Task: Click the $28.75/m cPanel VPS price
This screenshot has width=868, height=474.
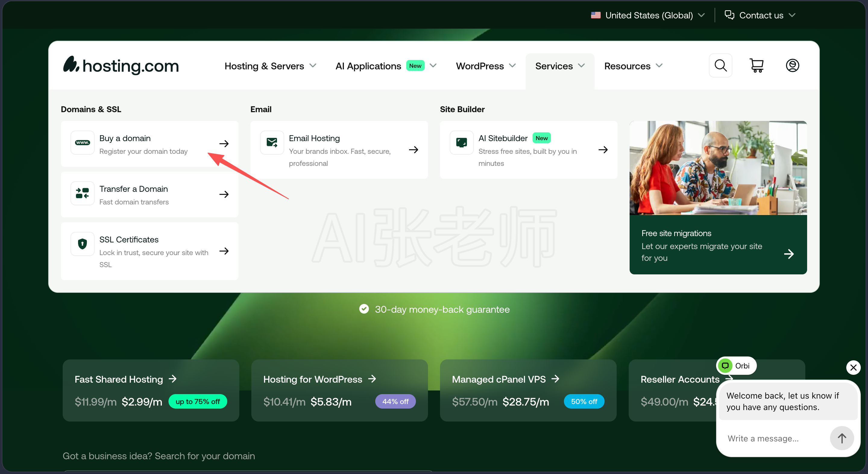Action: pos(526,402)
